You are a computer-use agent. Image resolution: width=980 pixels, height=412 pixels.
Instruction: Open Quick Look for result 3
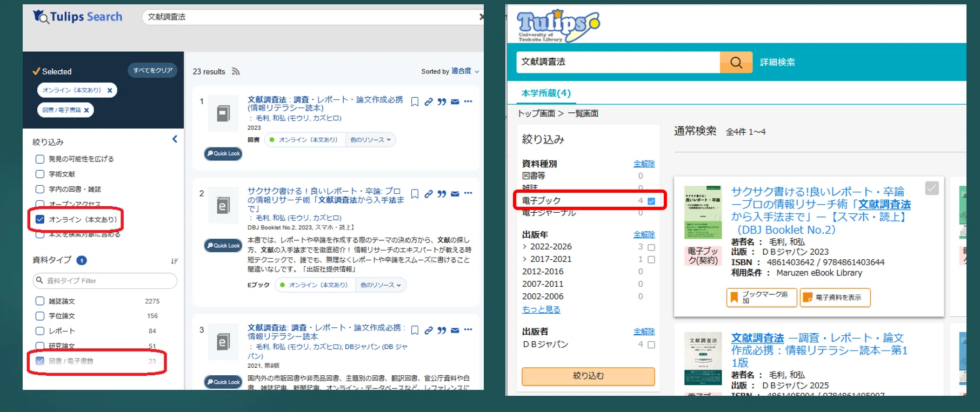pyautogui.click(x=223, y=382)
